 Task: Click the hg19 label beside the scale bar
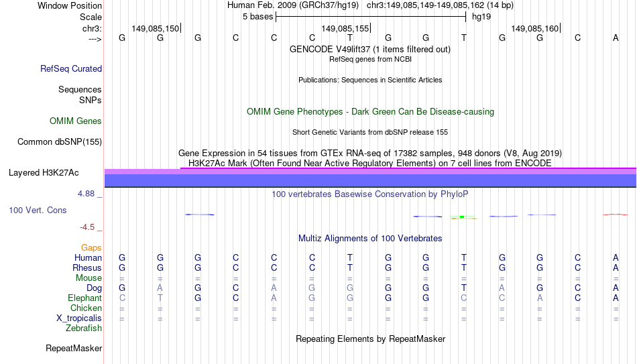pos(481,17)
